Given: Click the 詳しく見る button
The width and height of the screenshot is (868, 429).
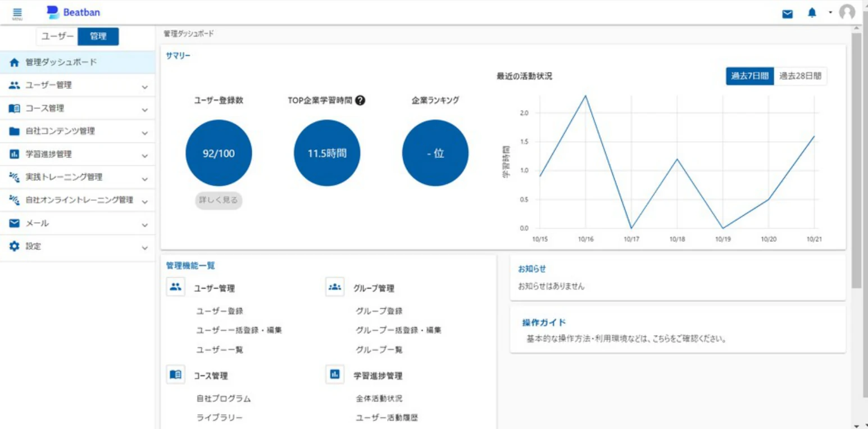Looking at the screenshot, I should (219, 200).
